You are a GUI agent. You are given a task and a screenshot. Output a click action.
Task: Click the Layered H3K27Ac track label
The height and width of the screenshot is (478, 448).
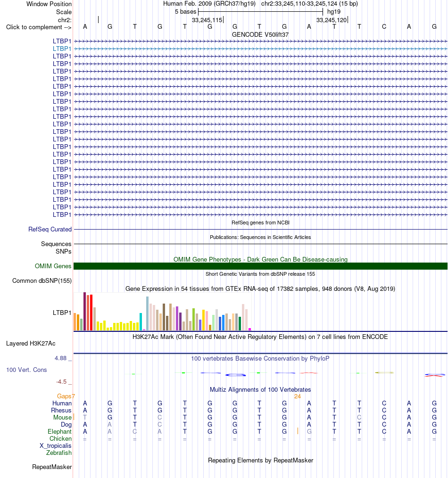click(31, 344)
